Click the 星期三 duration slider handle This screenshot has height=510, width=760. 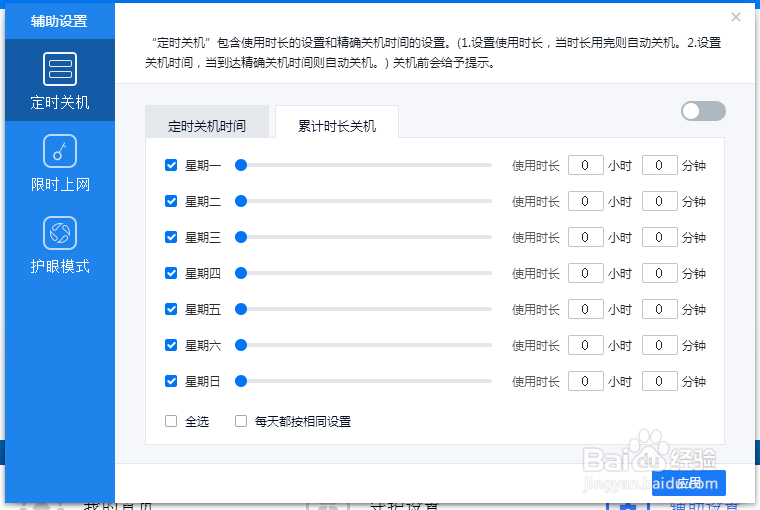click(x=241, y=237)
